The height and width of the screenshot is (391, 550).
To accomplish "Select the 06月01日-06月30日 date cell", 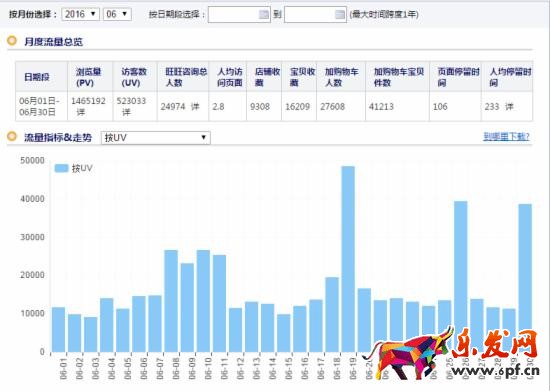I will tap(41, 107).
